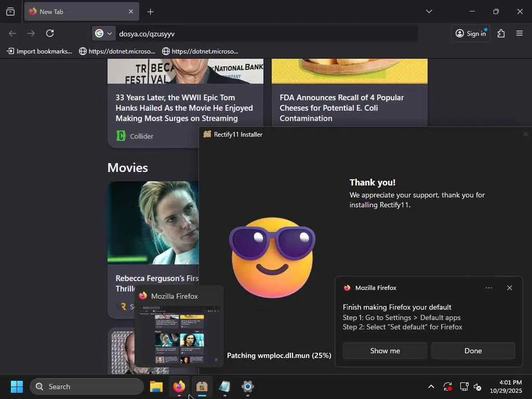Go back with the back arrow
This screenshot has width=532, height=399.
coord(12,33)
